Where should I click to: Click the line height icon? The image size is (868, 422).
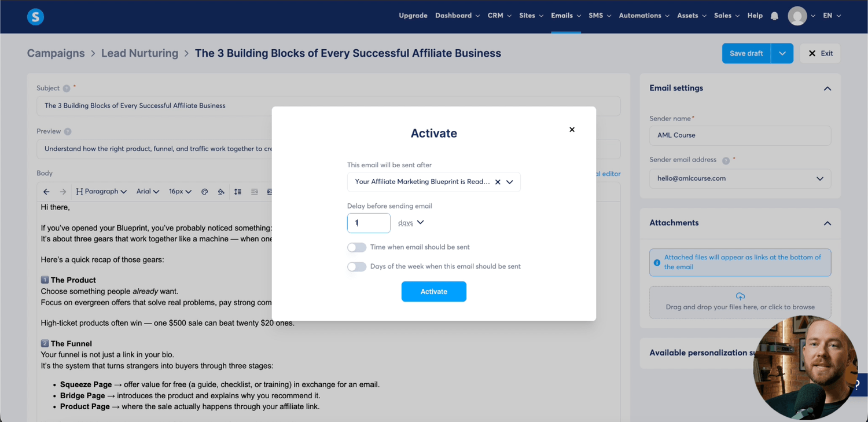[238, 192]
